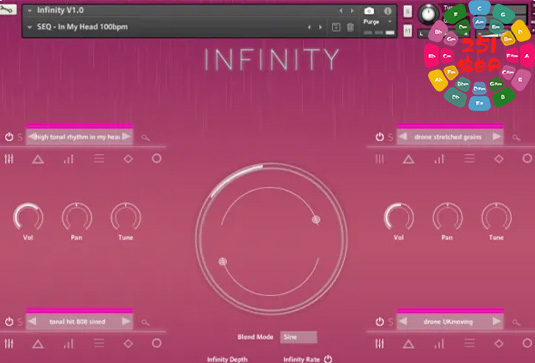
Task: Select next sound after tonal hit 808 sined
Action: coord(126,321)
